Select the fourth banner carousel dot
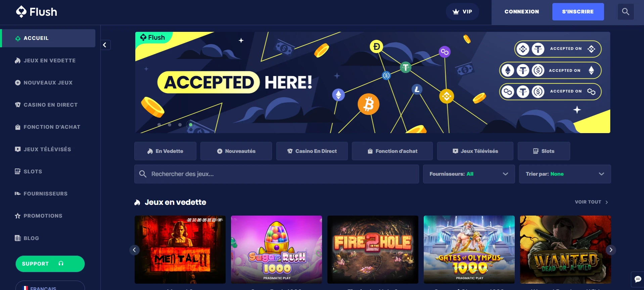 coord(191,125)
